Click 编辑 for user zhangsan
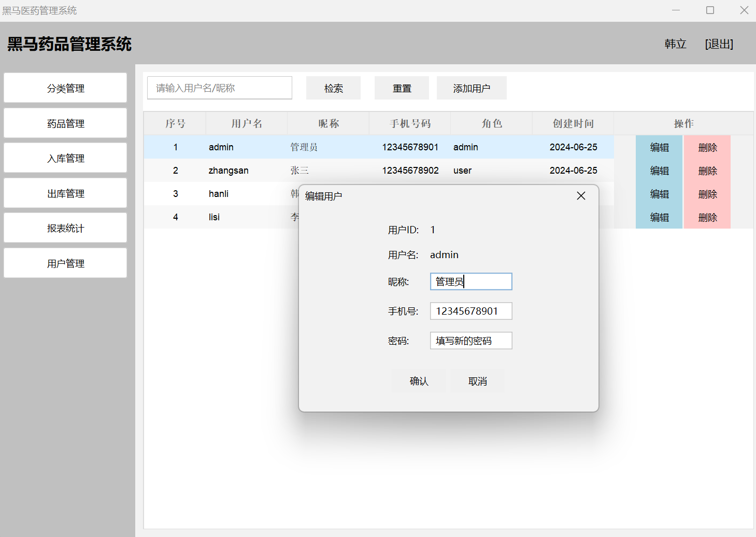Image resolution: width=756 pixels, height=537 pixels. (659, 171)
